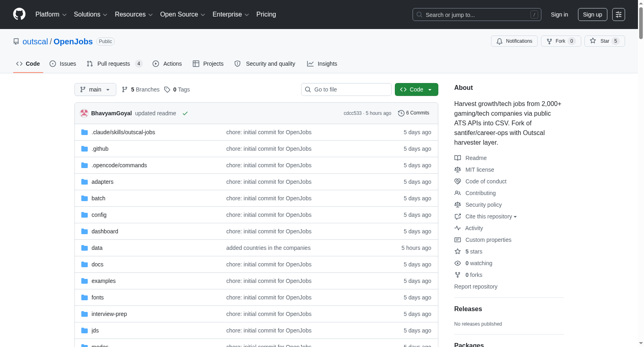
Task: Open commit cdcc533 link
Action: [353, 113]
